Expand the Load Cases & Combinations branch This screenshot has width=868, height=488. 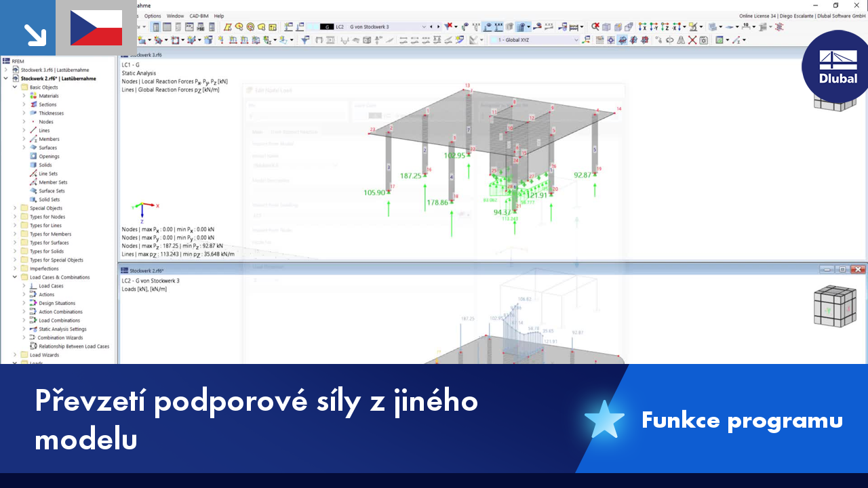(x=15, y=277)
